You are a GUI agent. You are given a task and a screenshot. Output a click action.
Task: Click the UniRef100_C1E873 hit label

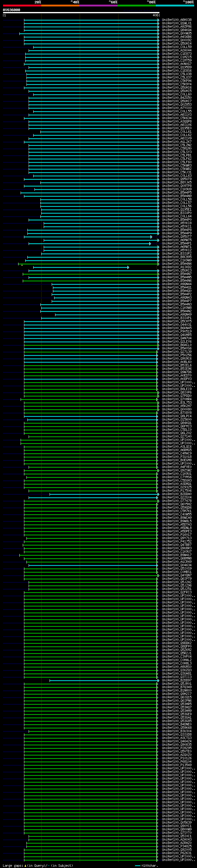point(176,54)
